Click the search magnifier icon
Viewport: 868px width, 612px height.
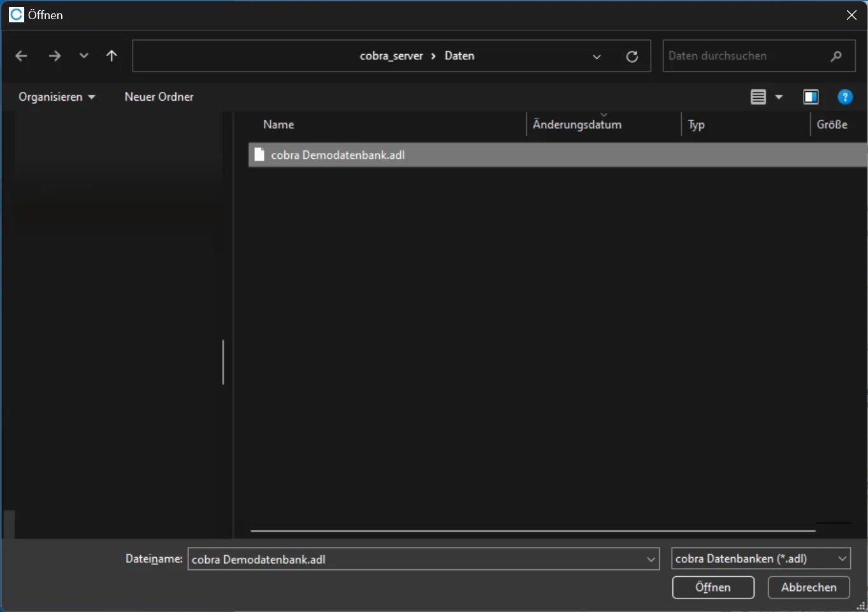(x=836, y=56)
